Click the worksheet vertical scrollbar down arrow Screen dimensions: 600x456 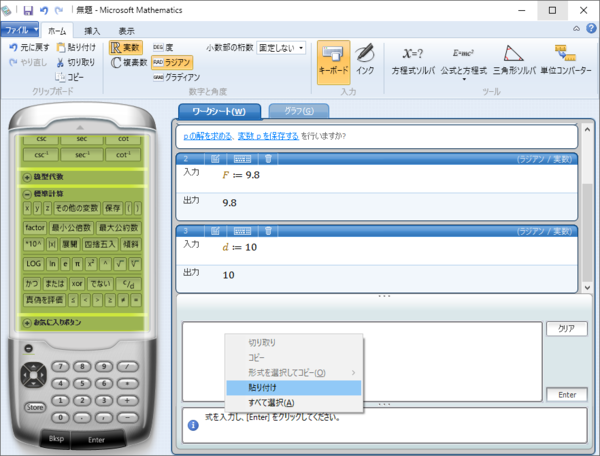click(x=587, y=287)
